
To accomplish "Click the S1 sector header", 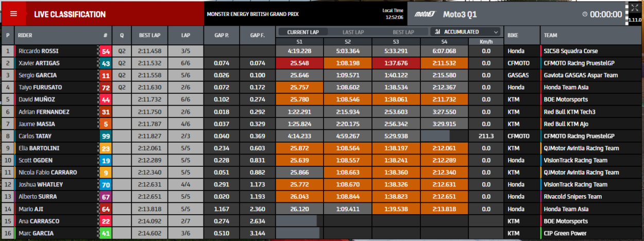I will point(300,42).
